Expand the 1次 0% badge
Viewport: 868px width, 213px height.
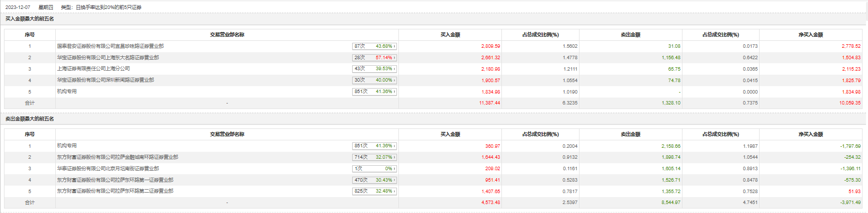pyautogui.click(x=375, y=169)
